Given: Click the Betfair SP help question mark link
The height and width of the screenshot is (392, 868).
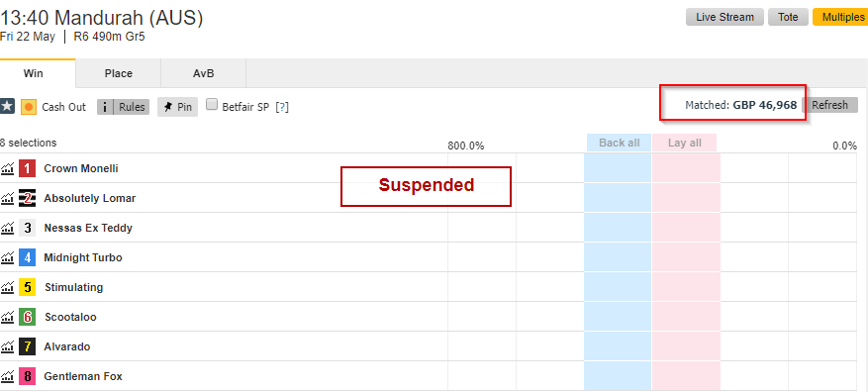Looking at the screenshot, I should click(282, 108).
